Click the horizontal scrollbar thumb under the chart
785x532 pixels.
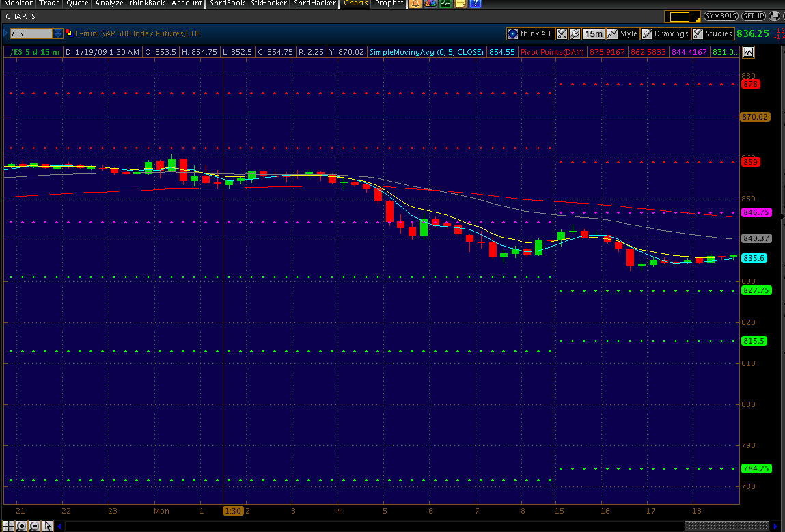tap(727, 526)
